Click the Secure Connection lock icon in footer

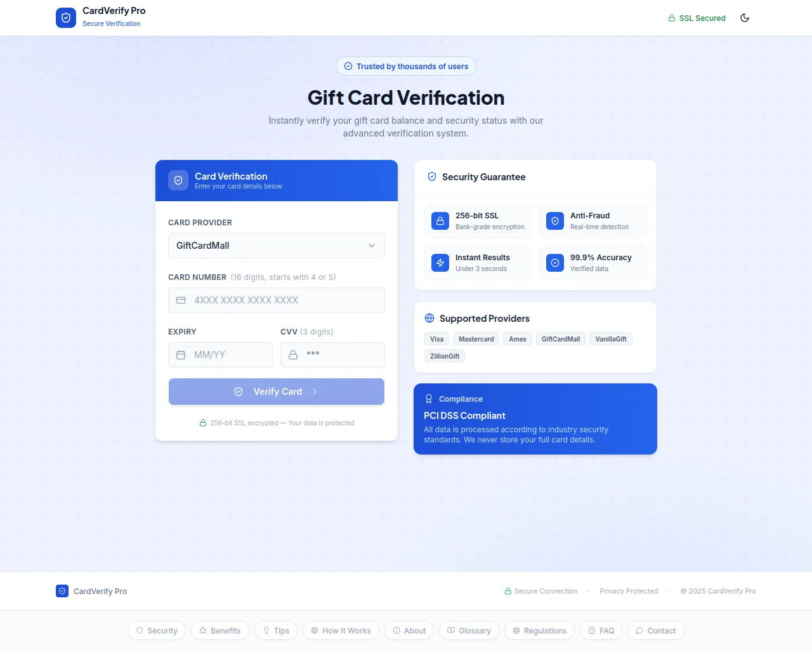coord(508,591)
